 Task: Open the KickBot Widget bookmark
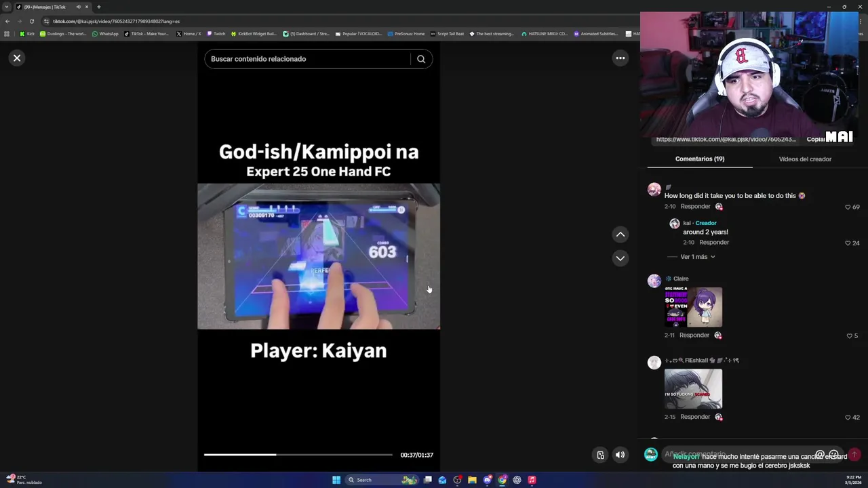(254, 34)
